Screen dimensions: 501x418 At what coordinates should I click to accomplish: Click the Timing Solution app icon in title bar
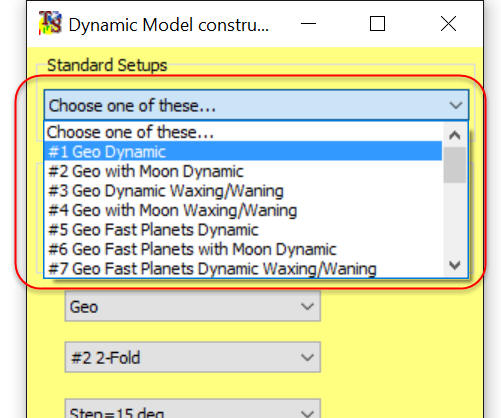click(50, 23)
